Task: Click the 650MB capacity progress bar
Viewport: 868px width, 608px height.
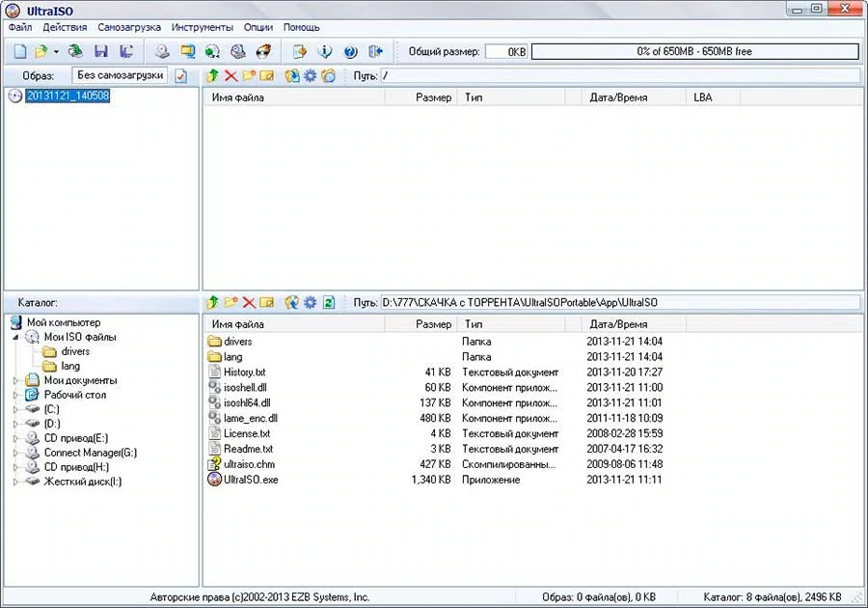Action: (694, 51)
